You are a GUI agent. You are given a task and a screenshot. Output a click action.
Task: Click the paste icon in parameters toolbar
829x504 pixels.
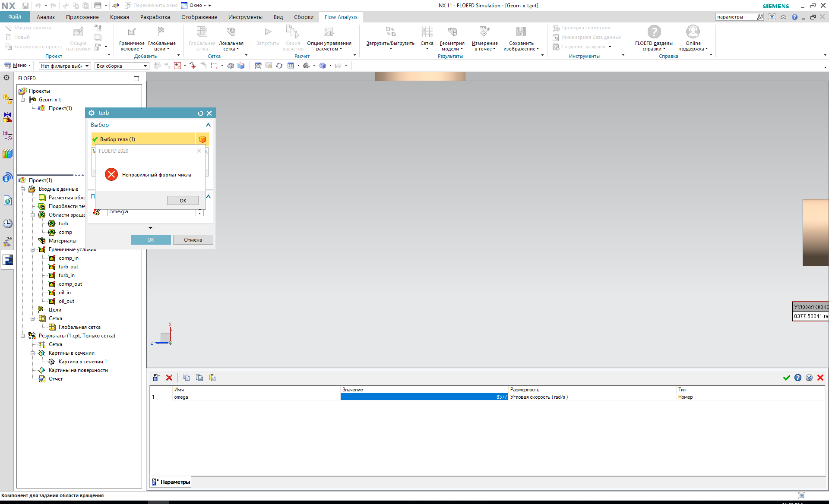(212, 378)
